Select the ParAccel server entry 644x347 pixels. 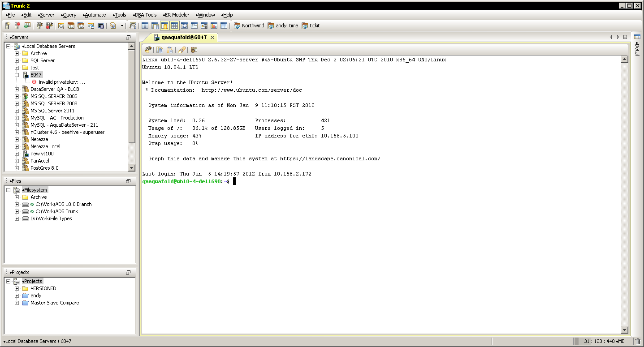[x=40, y=161]
